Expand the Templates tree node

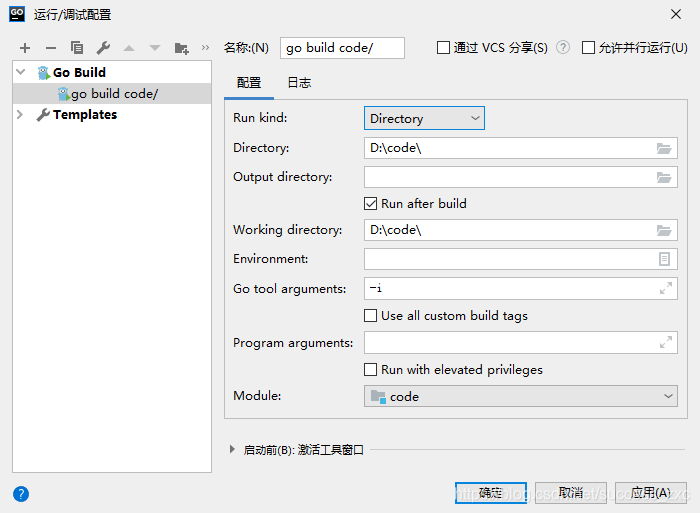pos(20,115)
